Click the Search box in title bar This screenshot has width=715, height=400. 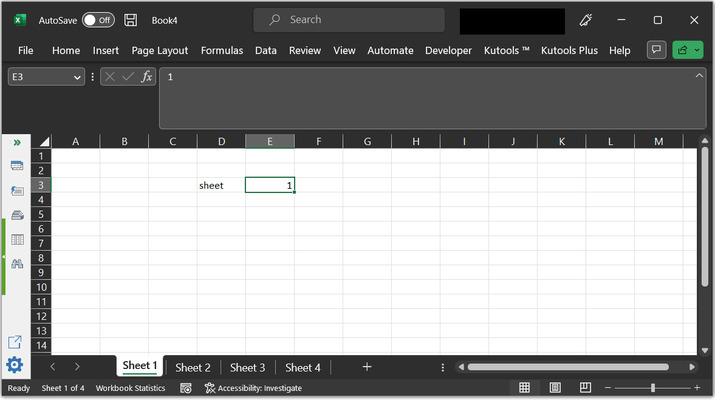tap(348, 20)
